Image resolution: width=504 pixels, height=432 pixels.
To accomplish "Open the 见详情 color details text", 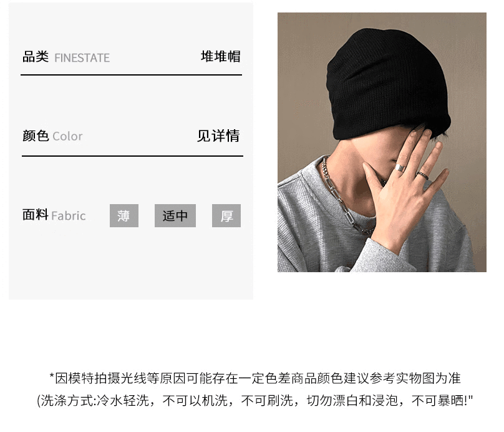I will 218,135.
